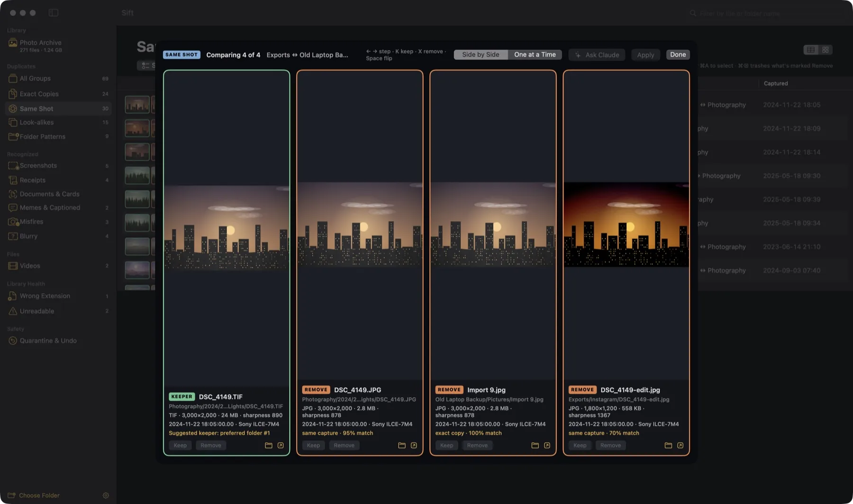This screenshot has width=853, height=504.
Task: Mark DSC_4149.JPG for removal
Action: 344,445
